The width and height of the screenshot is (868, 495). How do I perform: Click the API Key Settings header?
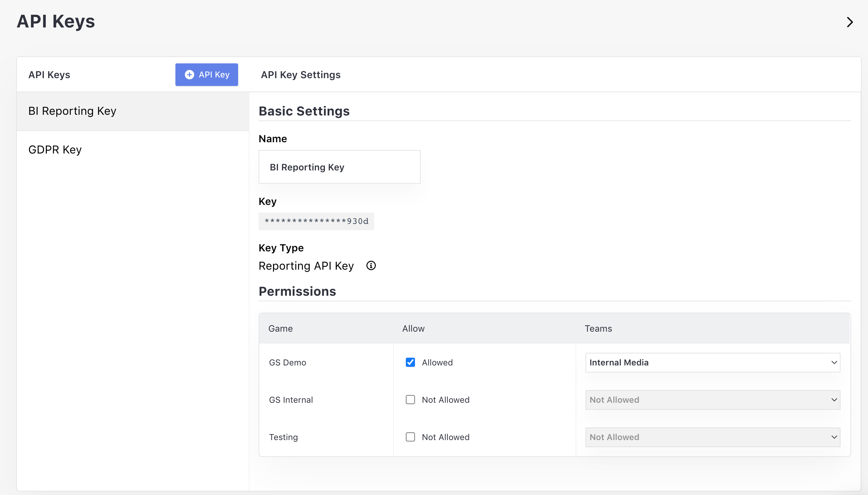coord(301,75)
